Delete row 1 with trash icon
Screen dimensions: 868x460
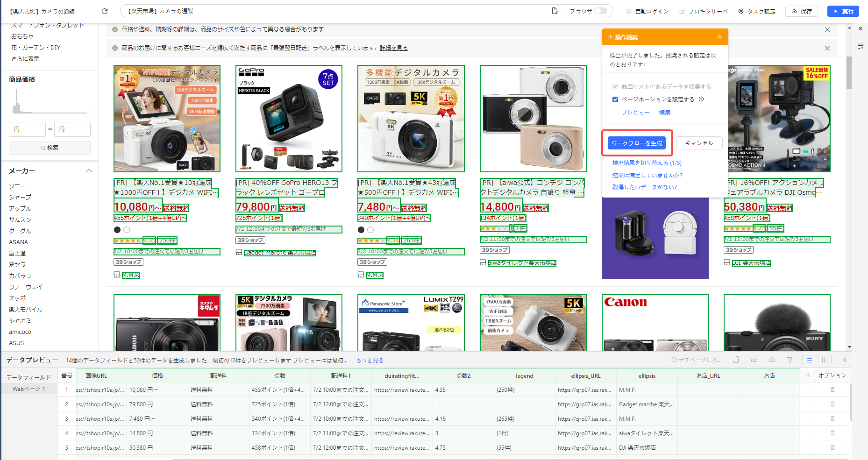coord(832,389)
